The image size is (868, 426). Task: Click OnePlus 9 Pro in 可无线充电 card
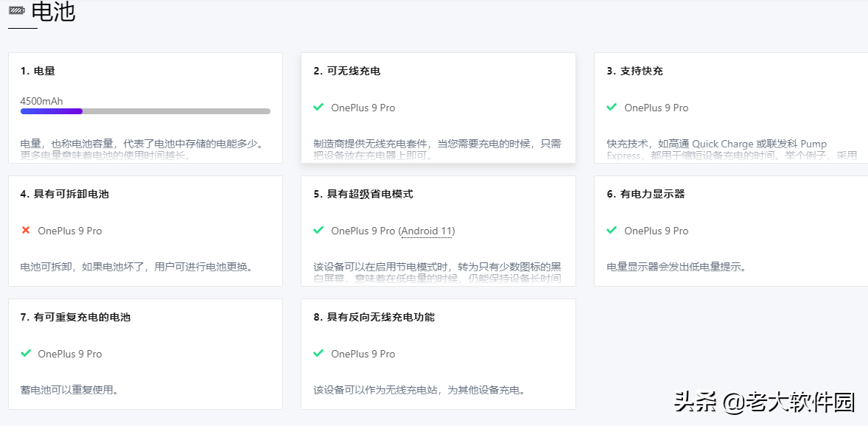click(x=363, y=108)
